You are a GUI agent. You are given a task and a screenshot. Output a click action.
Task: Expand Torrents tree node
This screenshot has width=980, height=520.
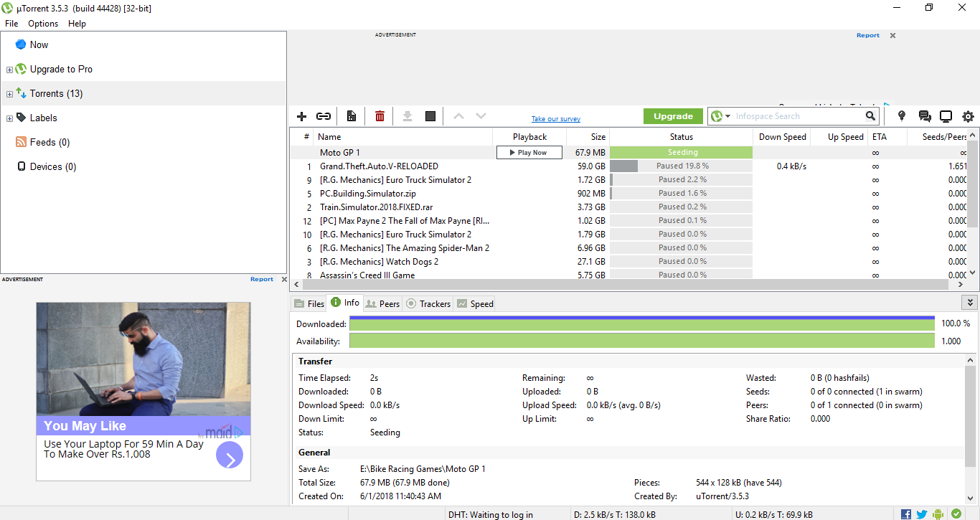(x=9, y=94)
